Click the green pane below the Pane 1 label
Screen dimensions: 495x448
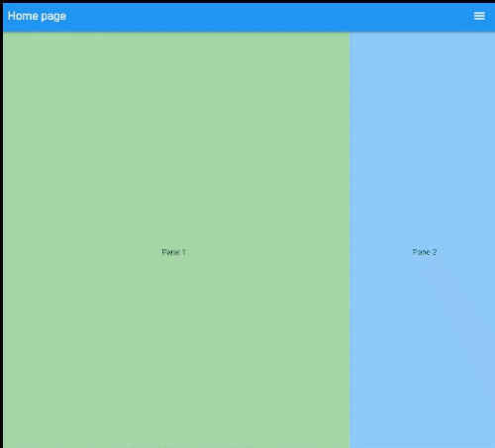(x=176, y=353)
